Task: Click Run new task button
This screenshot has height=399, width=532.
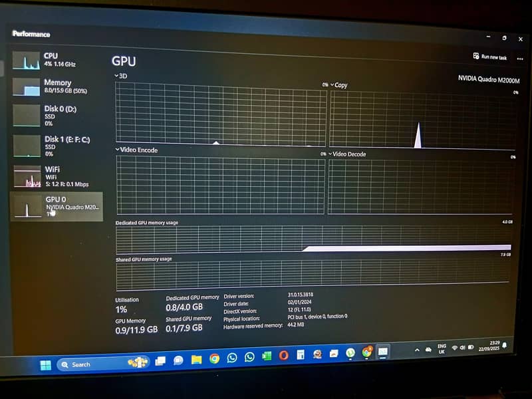Action: 490,57
